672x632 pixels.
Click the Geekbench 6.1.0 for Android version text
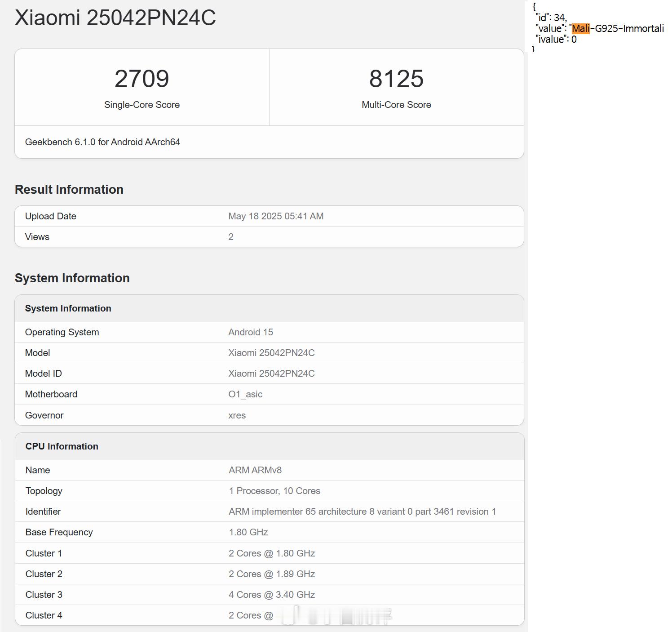pos(102,142)
